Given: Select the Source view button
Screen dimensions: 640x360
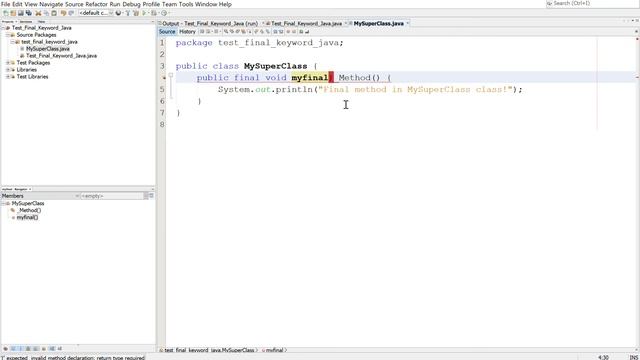Looking at the screenshot, I should pos(167,31).
